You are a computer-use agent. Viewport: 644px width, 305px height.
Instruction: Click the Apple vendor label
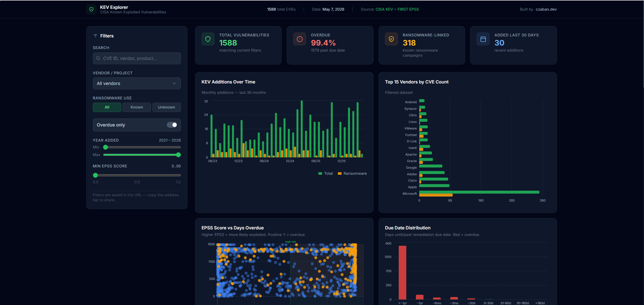[412, 187]
